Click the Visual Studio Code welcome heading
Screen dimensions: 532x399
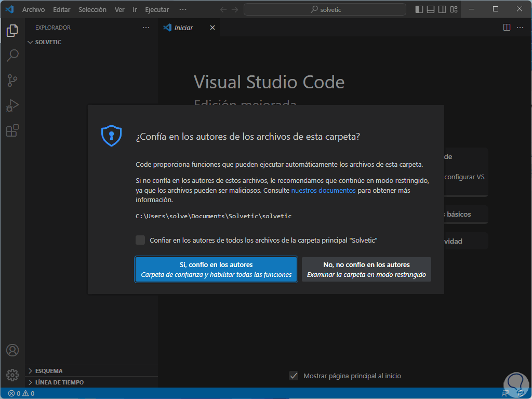pos(269,82)
